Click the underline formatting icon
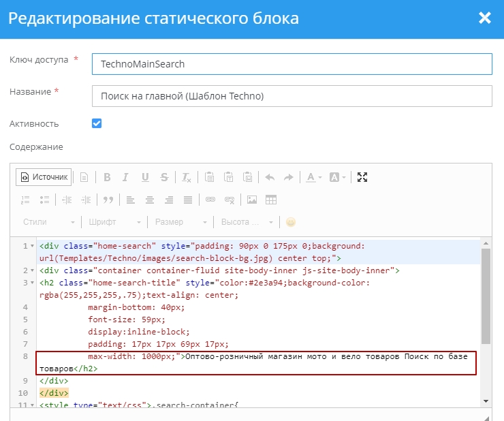 (145, 177)
